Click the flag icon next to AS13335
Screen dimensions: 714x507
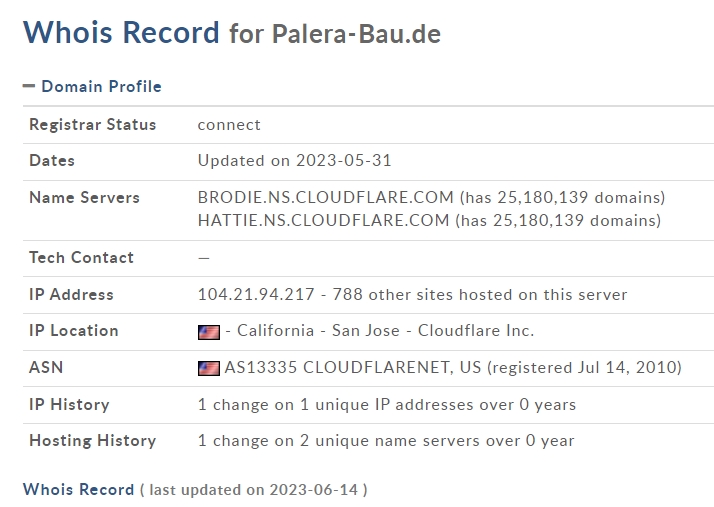pos(208,368)
